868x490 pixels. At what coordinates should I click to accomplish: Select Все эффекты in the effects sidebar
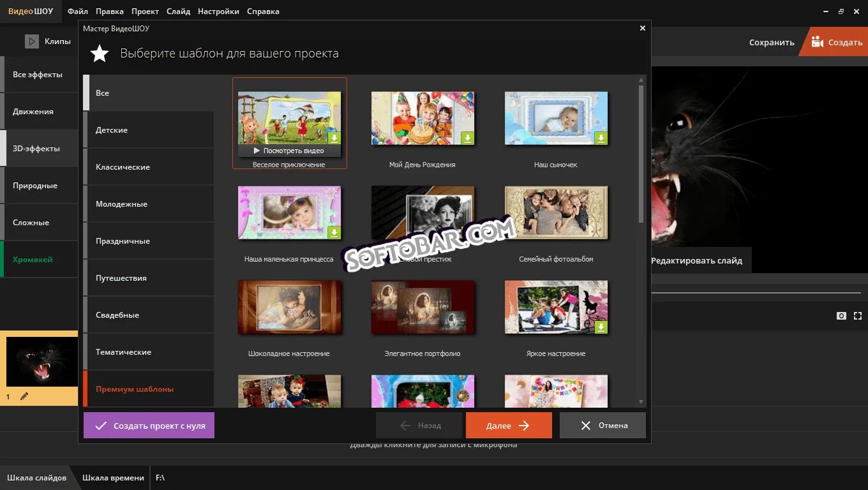[39, 75]
